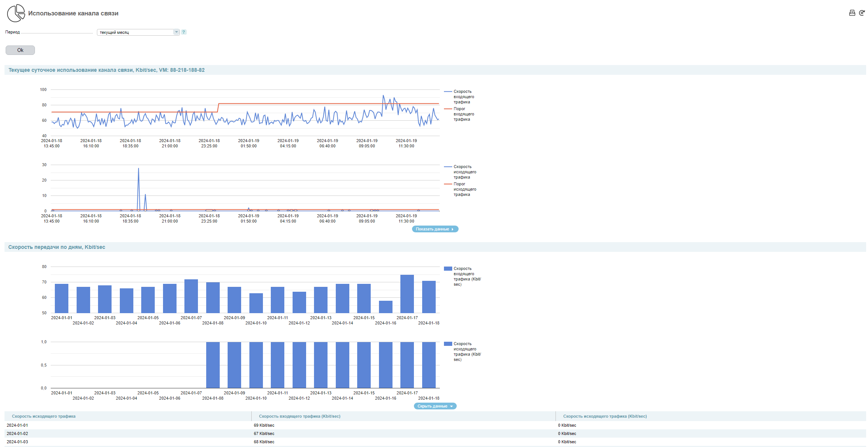868x447 pixels.
Task: Click the Период field label
Action: point(12,32)
